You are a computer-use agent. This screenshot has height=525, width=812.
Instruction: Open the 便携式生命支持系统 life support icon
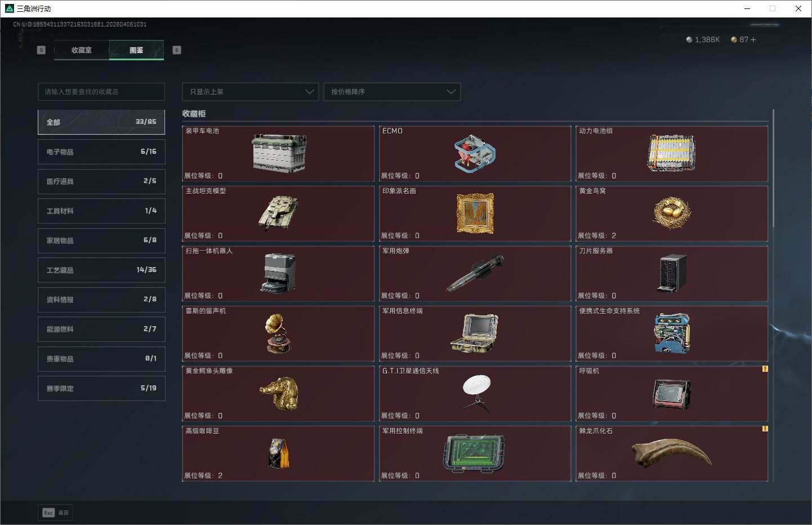click(x=672, y=333)
